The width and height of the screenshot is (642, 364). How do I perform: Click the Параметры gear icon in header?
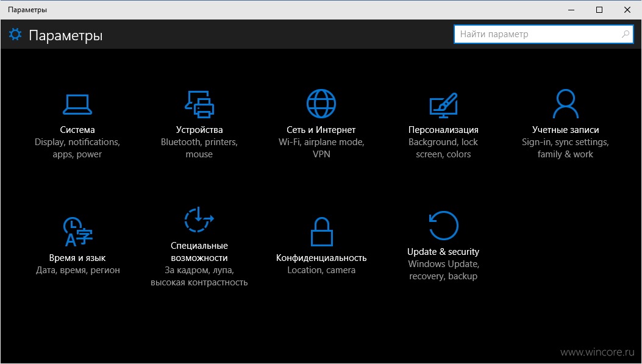(15, 34)
